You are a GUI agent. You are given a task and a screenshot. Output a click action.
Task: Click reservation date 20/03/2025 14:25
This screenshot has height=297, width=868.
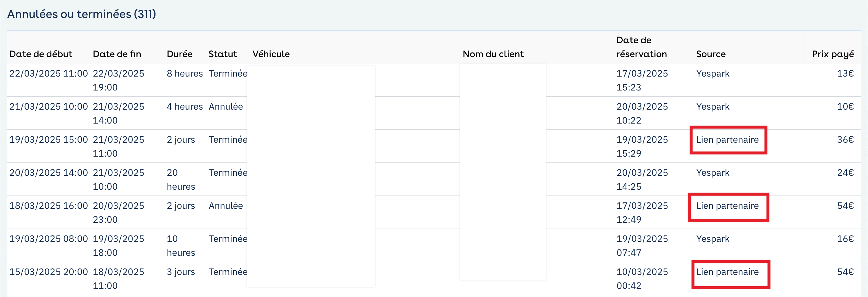point(642,179)
